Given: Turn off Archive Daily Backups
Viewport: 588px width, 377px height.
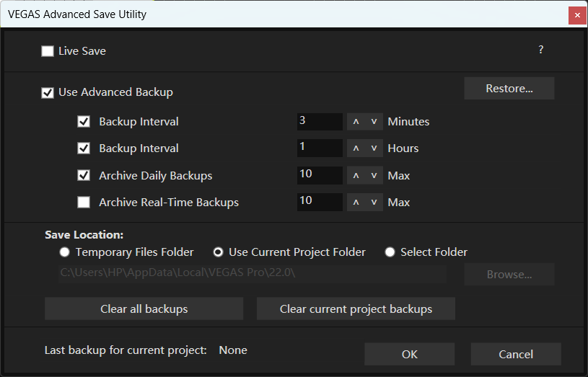Looking at the screenshot, I should coord(84,176).
